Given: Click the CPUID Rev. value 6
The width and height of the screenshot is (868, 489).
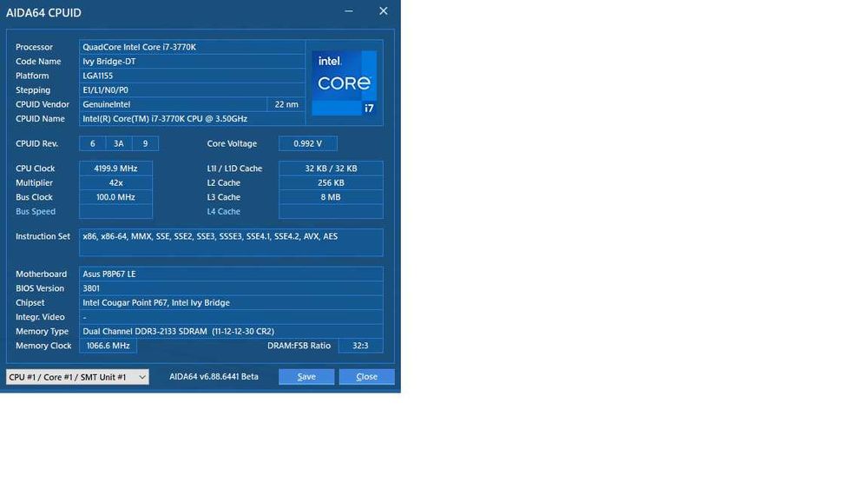Looking at the screenshot, I should (93, 143).
